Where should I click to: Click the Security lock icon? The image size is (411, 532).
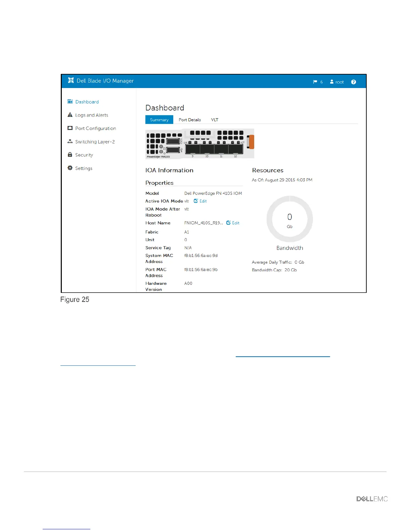coord(70,154)
